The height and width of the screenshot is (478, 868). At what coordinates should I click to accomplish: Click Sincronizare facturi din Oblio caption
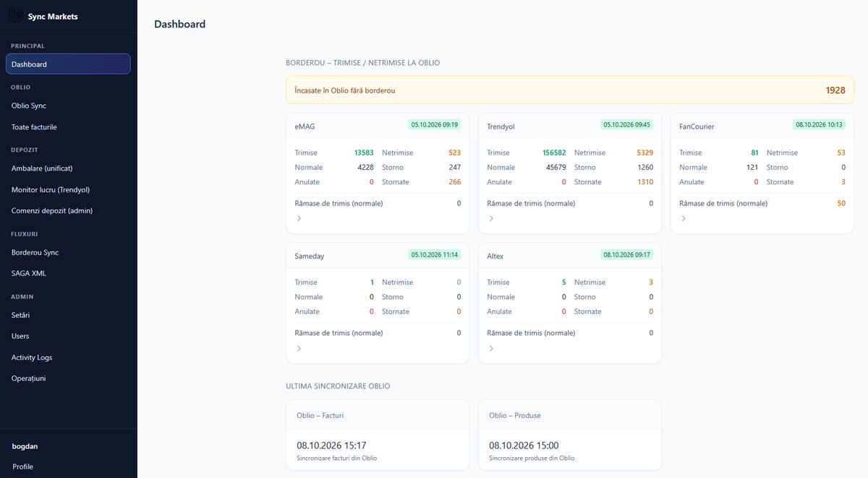point(336,458)
